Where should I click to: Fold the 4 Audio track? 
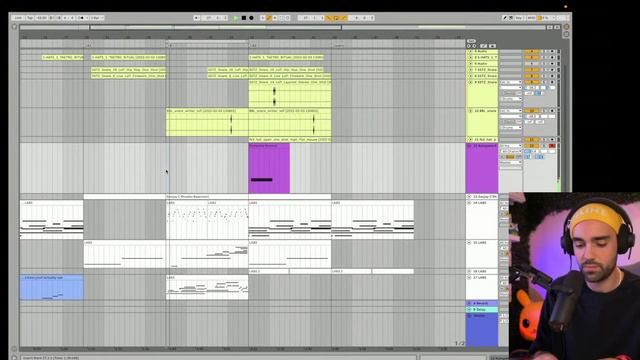(x=470, y=51)
